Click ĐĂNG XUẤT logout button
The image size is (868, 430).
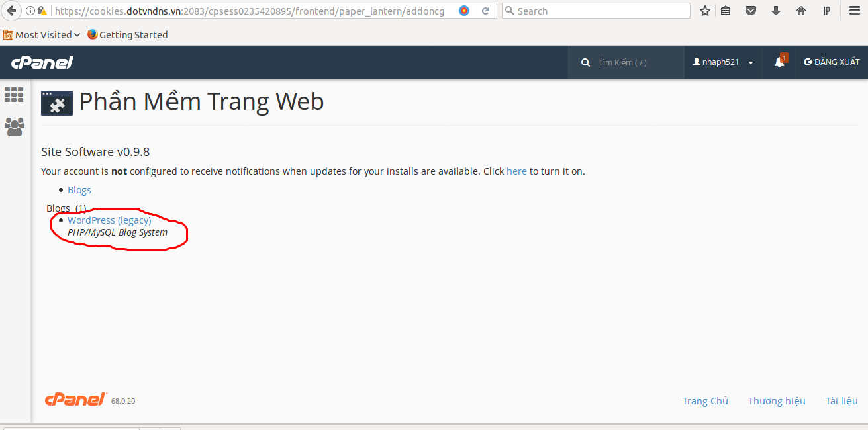click(832, 62)
